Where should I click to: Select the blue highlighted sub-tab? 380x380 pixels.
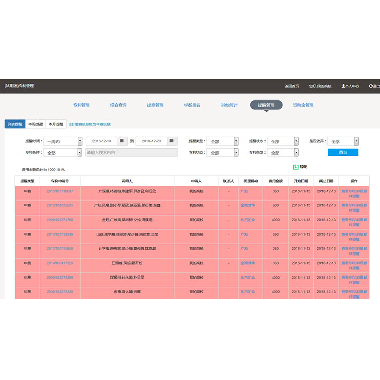[x=15, y=124]
